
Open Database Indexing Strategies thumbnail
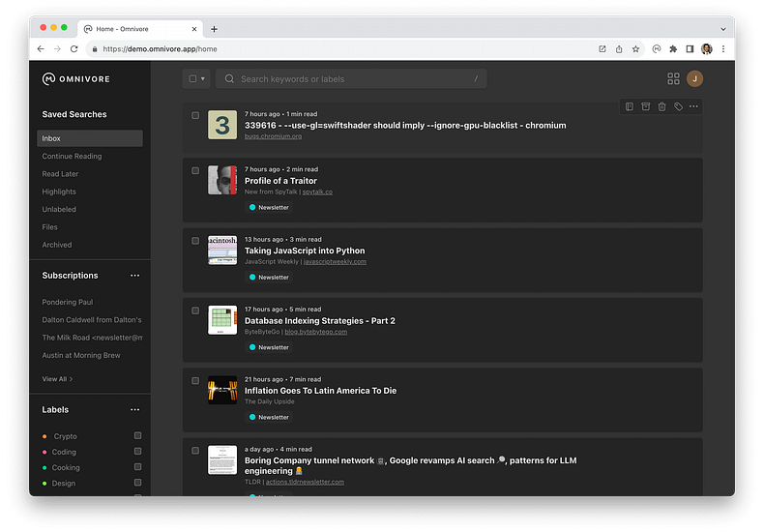click(222, 320)
